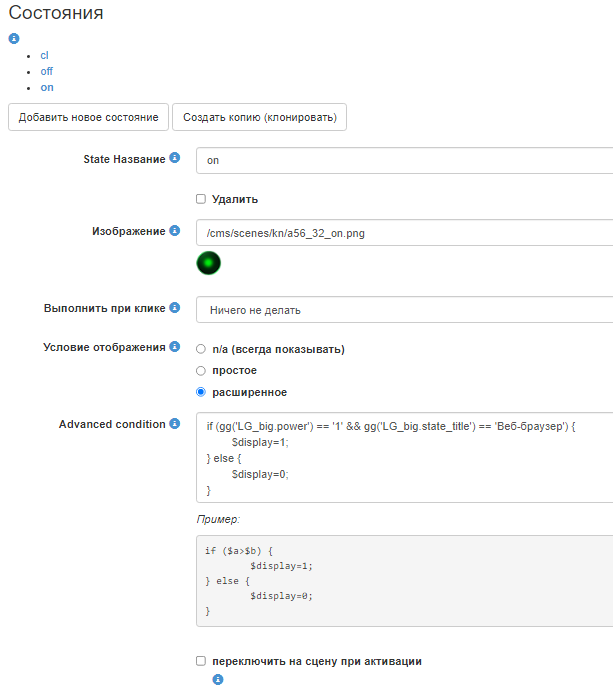The height and width of the screenshot is (697, 613).
Task: Tick the Удалить checkbox
Action: point(201,199)
